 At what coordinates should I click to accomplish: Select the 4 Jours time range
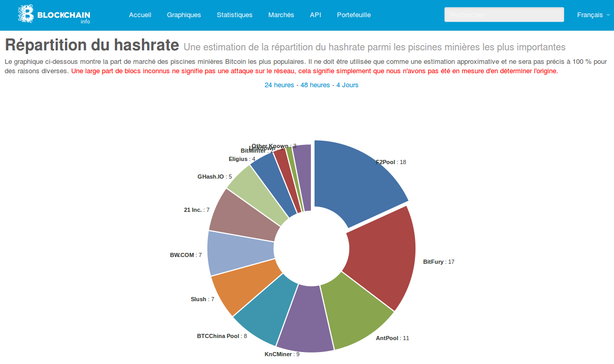click(x=347, y=85)
